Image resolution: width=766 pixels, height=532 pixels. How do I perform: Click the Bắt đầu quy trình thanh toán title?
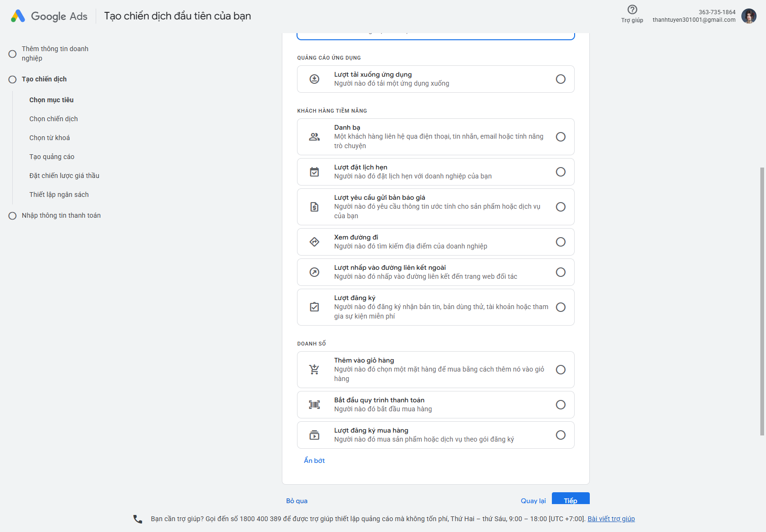coord(379,400)
